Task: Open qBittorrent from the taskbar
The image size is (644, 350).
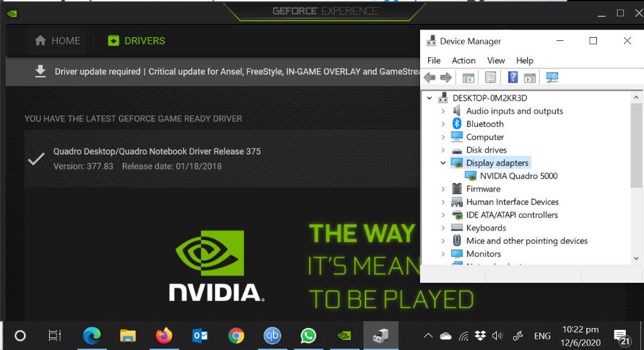Action: pyautogui.click(x=272, y=336)
